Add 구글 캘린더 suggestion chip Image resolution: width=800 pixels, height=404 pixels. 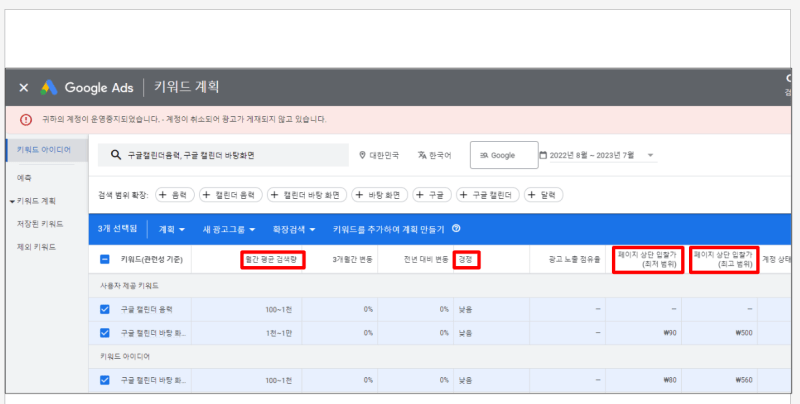coord(488,195)
